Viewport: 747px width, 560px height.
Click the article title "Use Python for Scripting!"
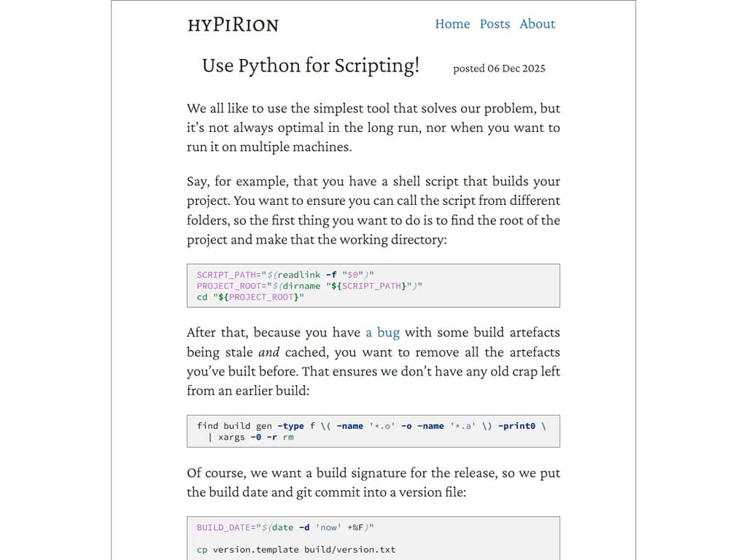click(x=311, y=66)
